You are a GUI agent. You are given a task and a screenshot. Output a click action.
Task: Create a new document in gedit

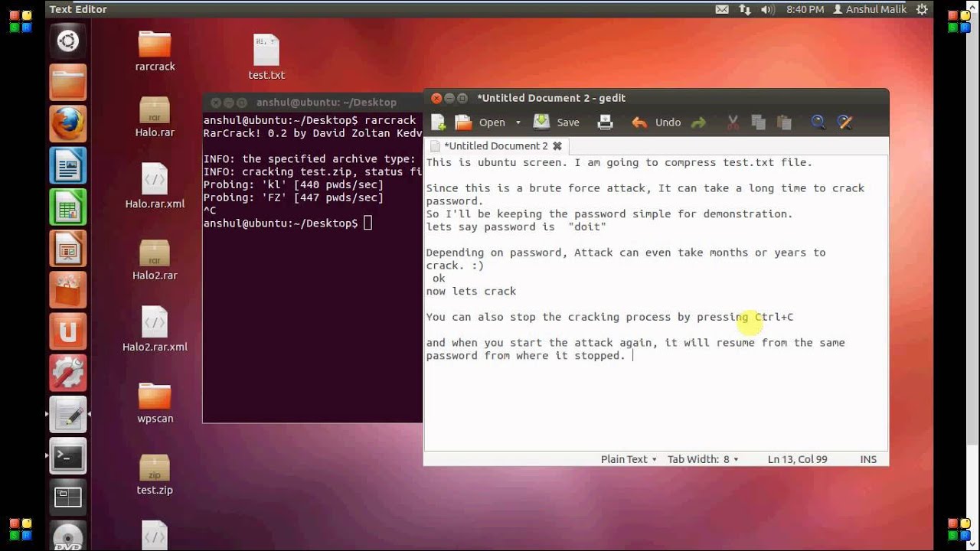click(x=439, y=122)
